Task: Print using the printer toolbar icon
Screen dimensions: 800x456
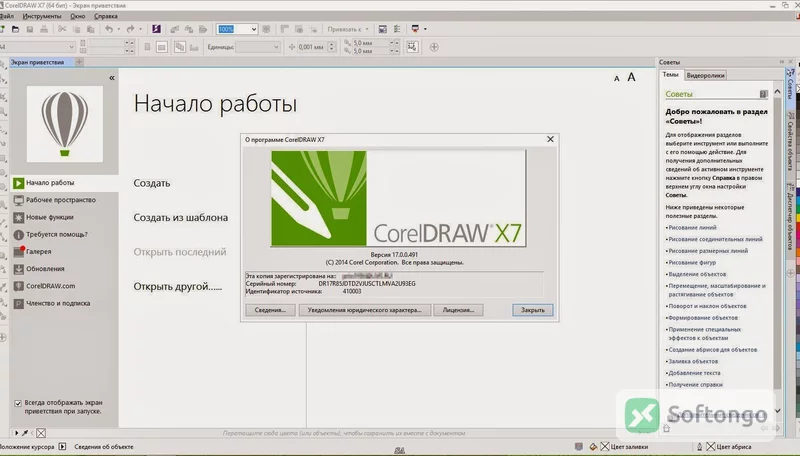Action: click(44, 29)
